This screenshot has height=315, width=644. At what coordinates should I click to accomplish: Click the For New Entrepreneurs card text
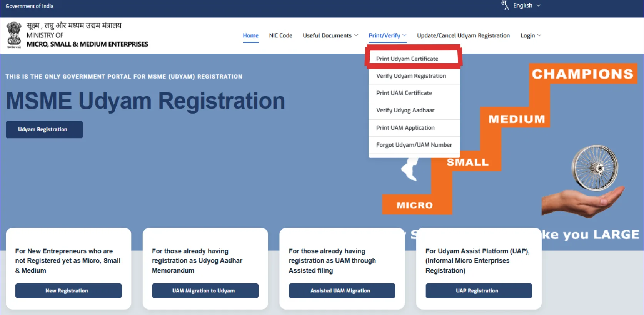click(x=68, y=261)
